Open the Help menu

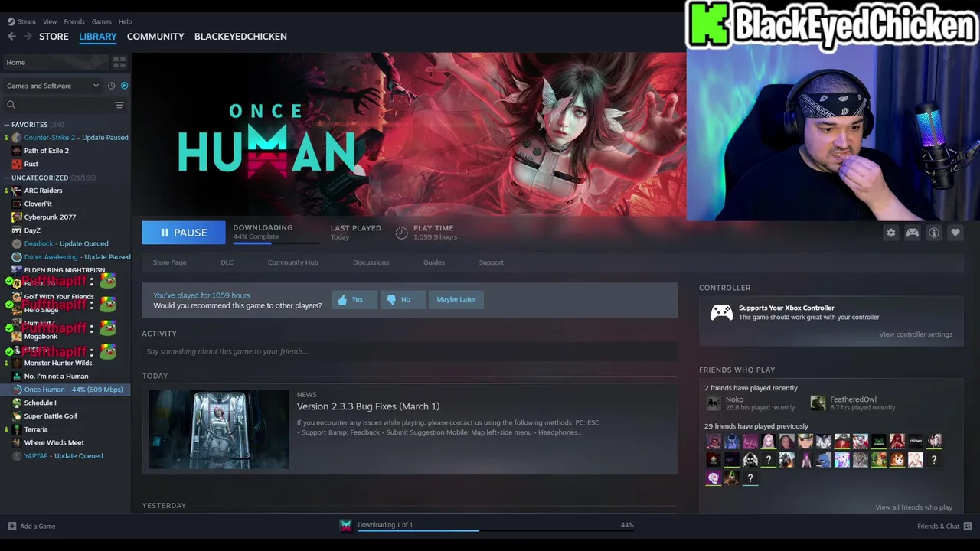click(125, 21)
